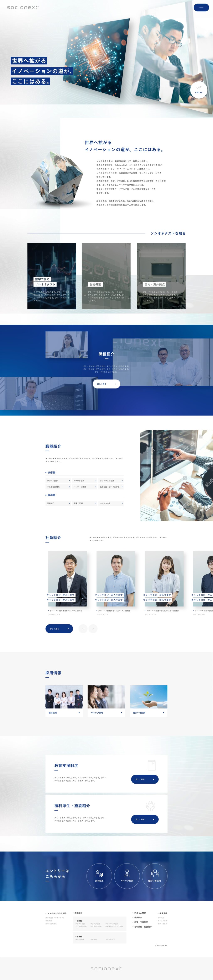213x980 pixels.
Task: Click the circular ENTRY paper-plane button
Action: coord(198,90)
